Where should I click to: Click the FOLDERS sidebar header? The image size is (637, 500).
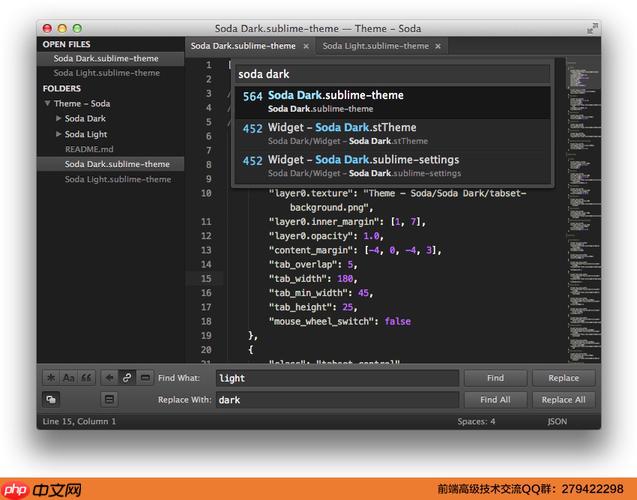[x=62, y=89]
